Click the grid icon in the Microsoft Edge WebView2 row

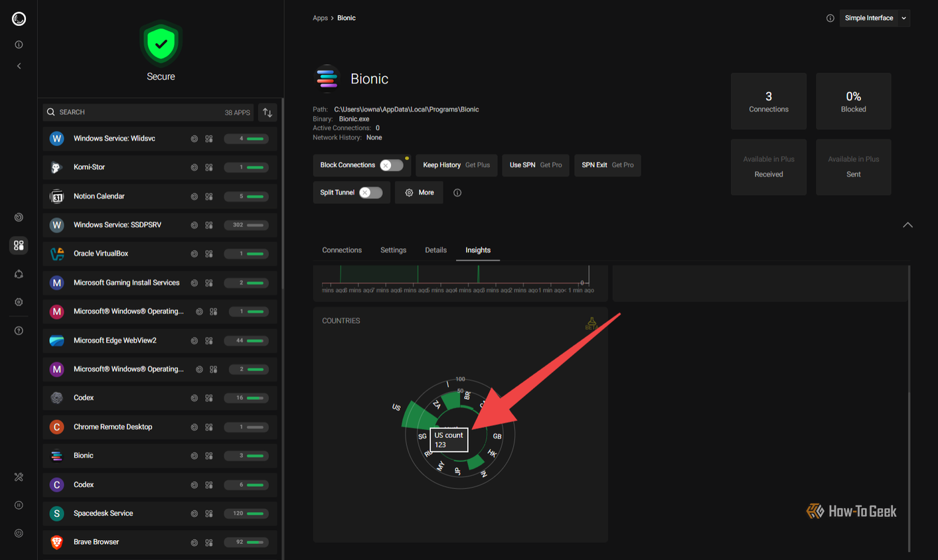coord(209,341)
